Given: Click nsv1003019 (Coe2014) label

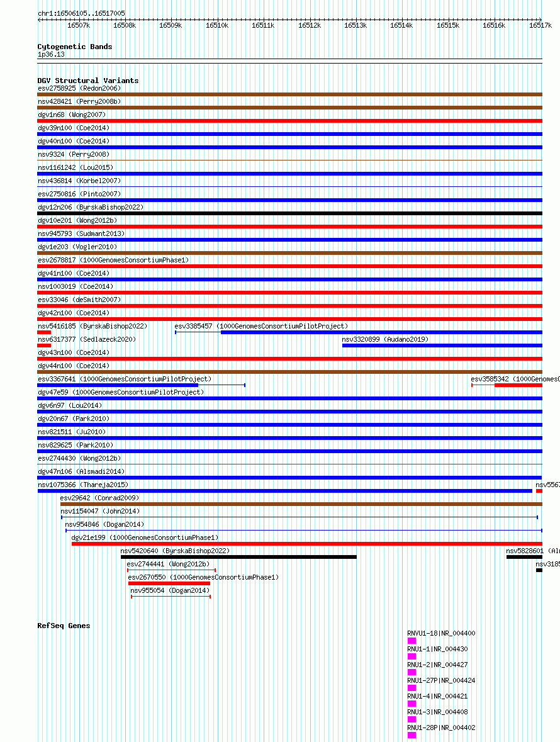Looking at the screenshot, I should pos(76,287).
